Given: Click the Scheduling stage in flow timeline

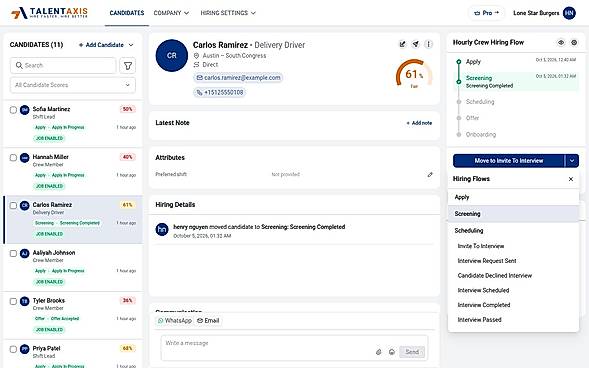Looking at the screenshot, I should [x=480, y=102].
